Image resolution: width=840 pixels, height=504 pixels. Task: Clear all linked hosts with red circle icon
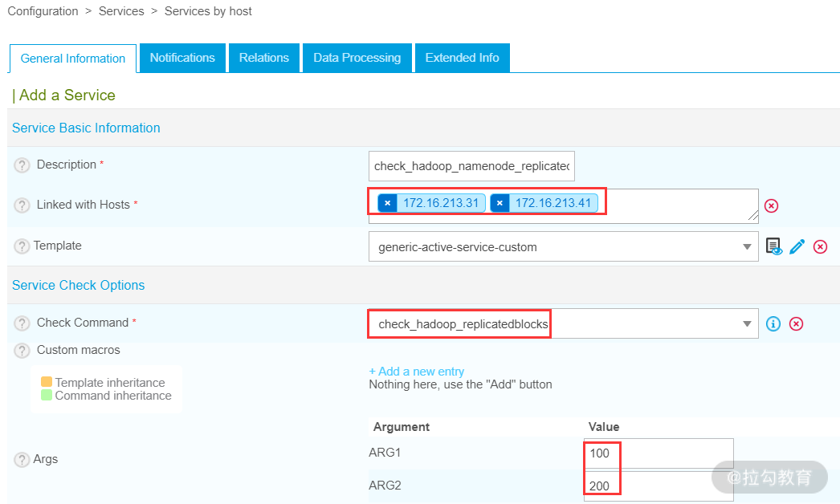pyautogui.click(x=771, y=205)
